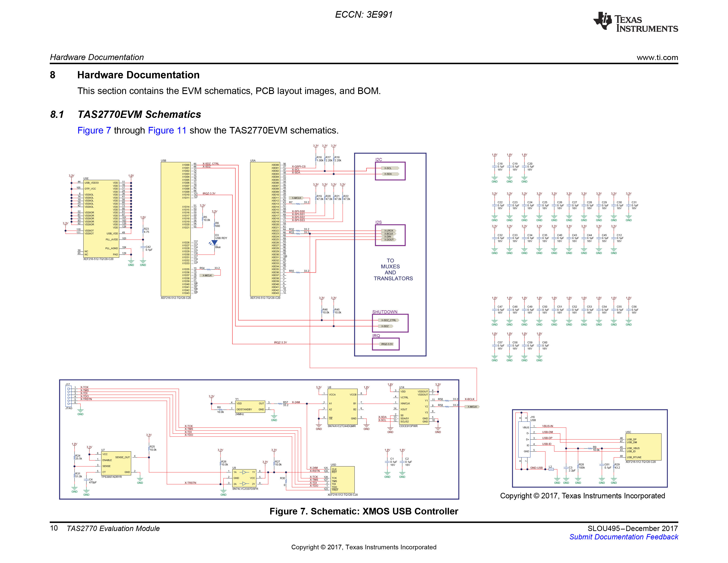This screenshot has height=563, width=728.
Task: Select the X-24M net label near R57
Action: point(296,402)
